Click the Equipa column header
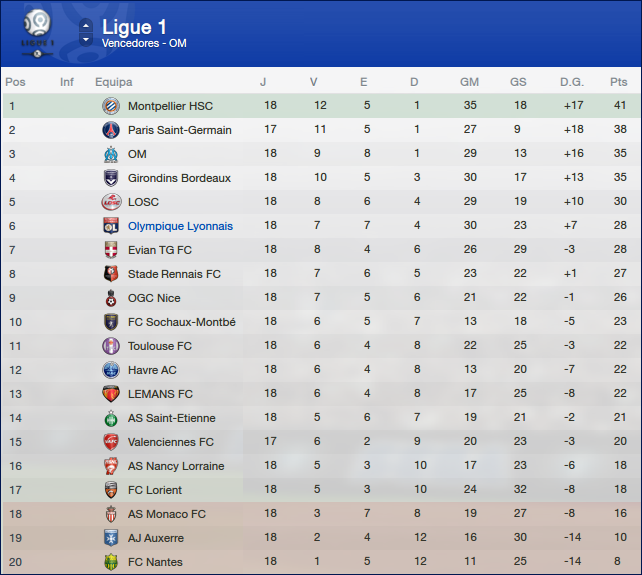642x575 pixels. click(x=113, y=82)
